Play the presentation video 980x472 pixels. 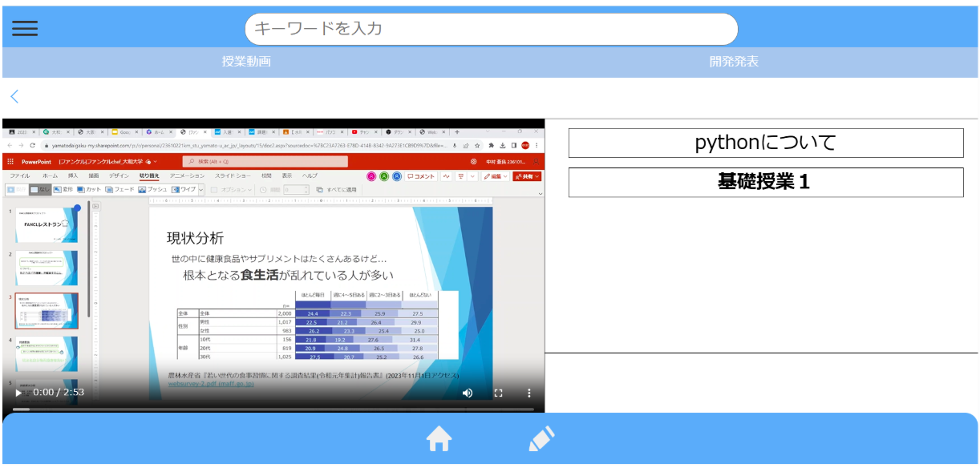pos(18,393)
